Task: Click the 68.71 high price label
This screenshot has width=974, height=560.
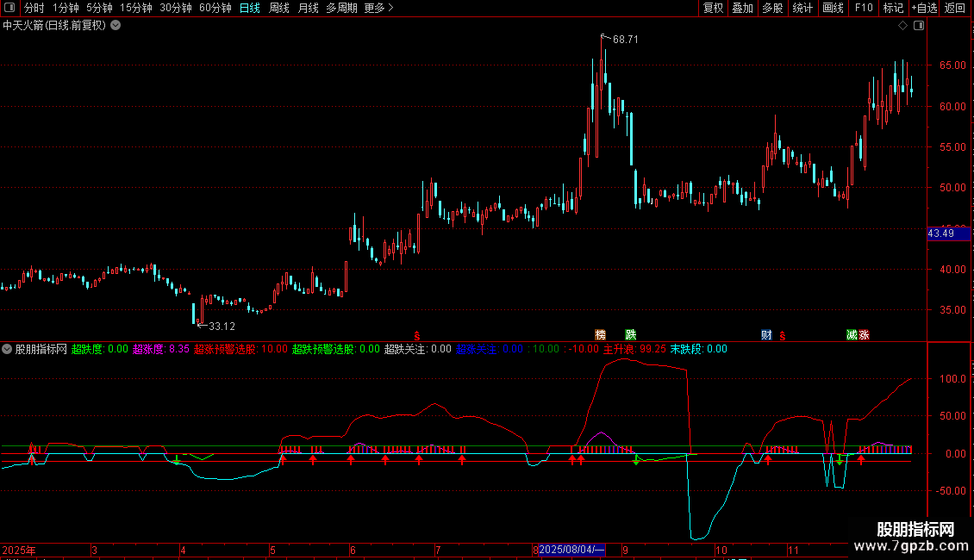Action: (x=626, y=39)
